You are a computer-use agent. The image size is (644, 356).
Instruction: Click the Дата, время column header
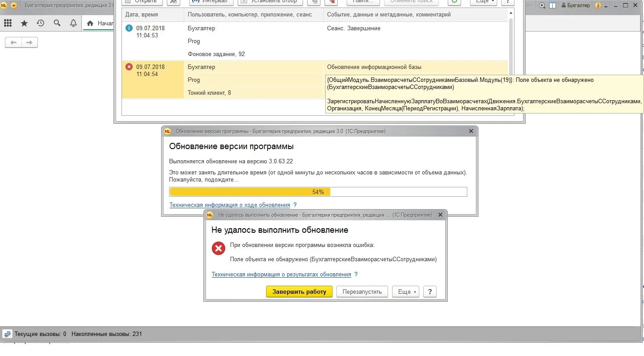tap(153, 15)
